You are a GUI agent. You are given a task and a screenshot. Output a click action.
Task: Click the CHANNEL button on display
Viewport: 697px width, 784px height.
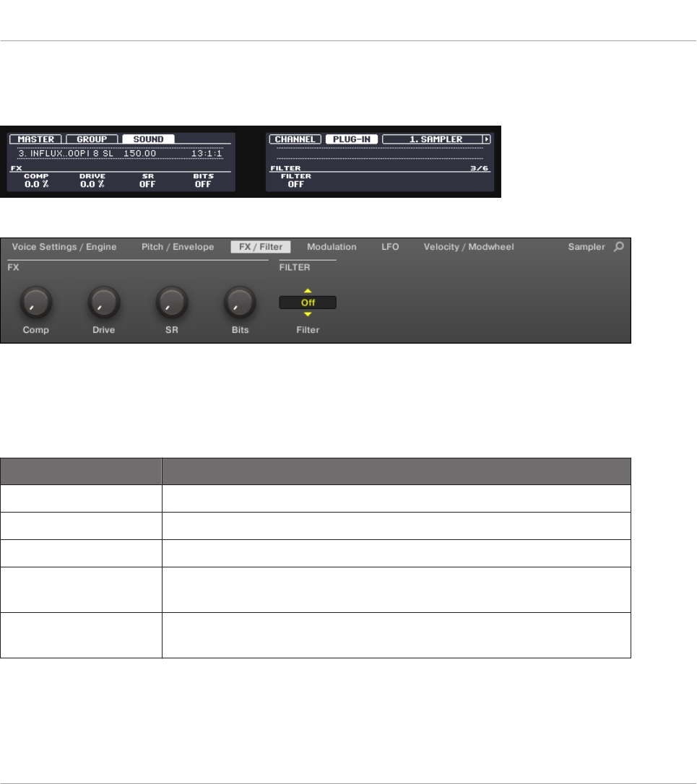coord(295,139)
